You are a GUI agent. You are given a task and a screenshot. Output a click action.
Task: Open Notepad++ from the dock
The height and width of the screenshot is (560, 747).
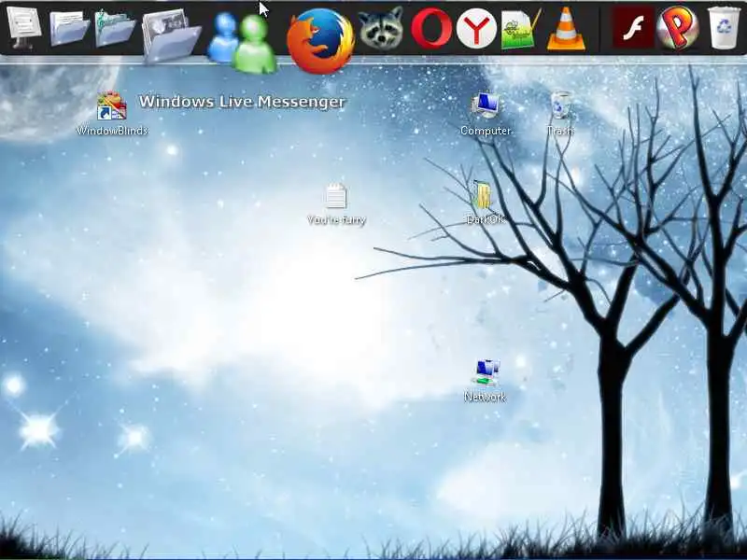[x=521, y=29]
